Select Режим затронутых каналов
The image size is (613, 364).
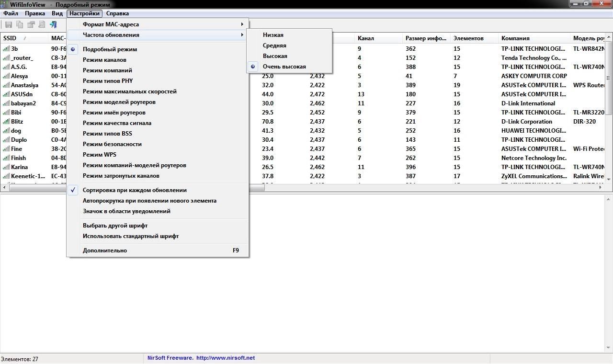coord(158,176)
